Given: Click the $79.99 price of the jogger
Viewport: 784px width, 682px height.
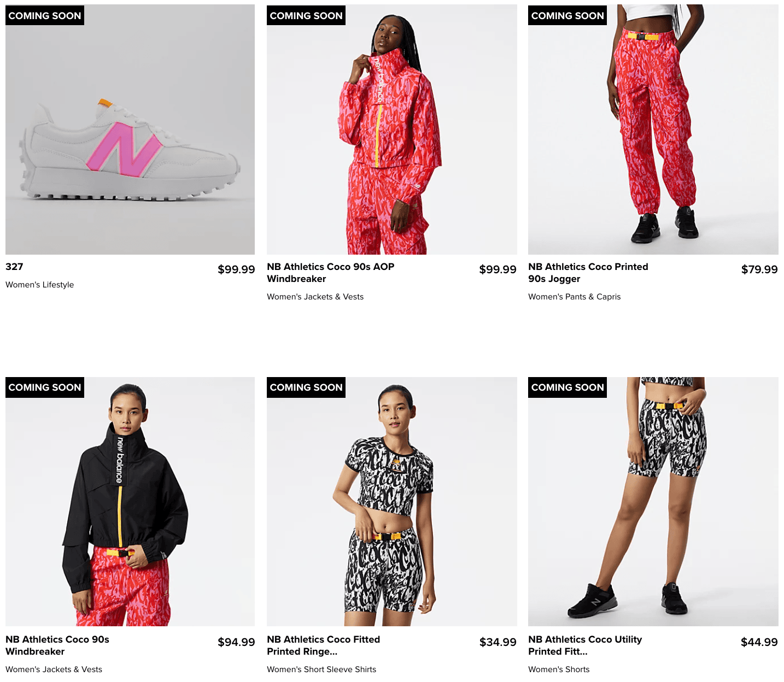Looking at the screenshot, I should tap(759, 269).
